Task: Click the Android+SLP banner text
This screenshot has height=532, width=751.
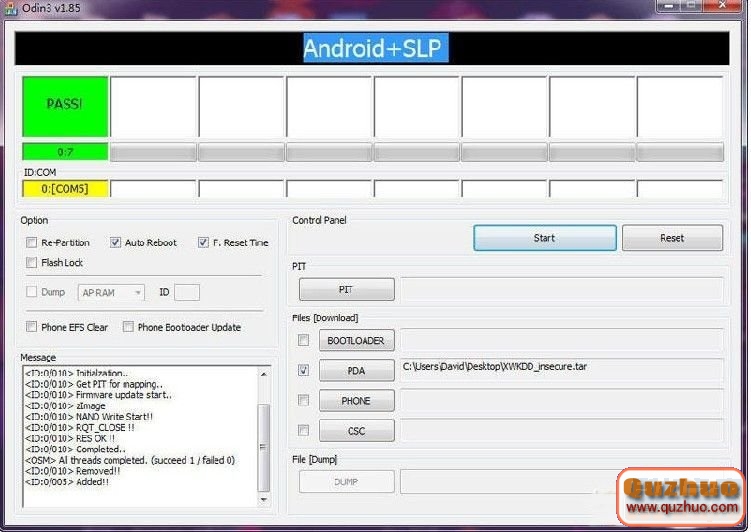Action: (x=376, y=48)
